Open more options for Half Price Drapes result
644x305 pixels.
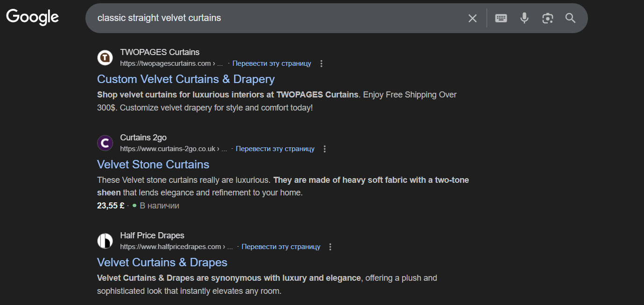coord(331,247)
